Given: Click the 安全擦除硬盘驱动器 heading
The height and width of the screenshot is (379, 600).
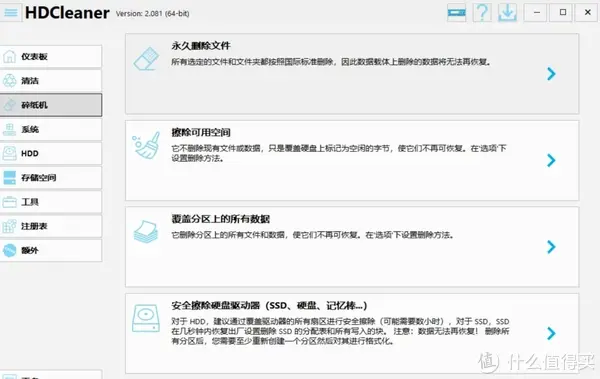Looking at the screenshot, I should click(269, 305).
